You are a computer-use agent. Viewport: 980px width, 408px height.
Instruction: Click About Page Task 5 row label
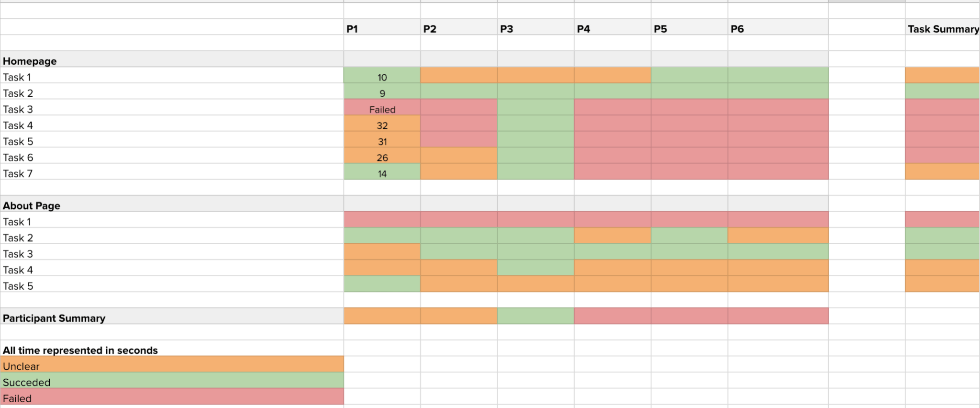[x=172, y=284]
